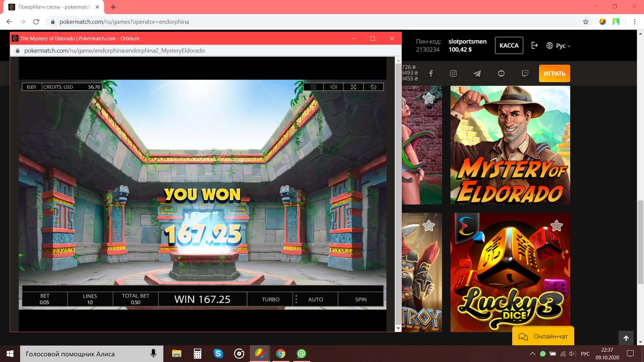644x362 pixels.
Task: Mute the slot game sound icon
Action: [333, 87]
